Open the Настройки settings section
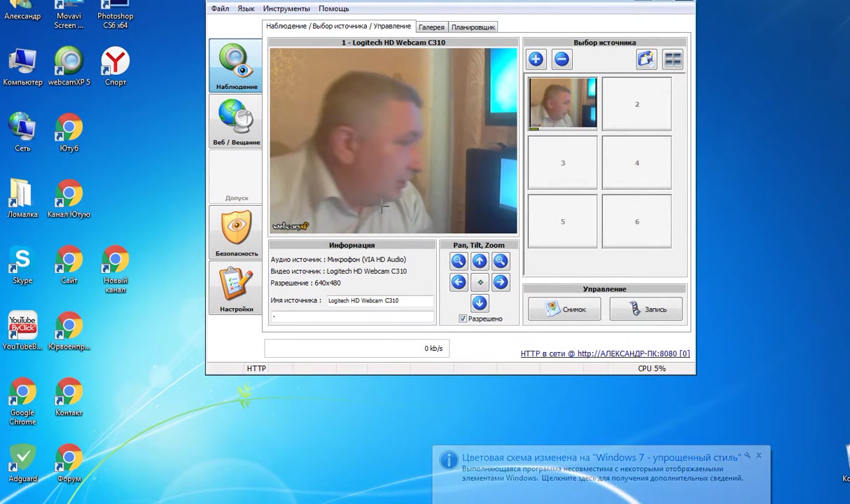Viewport: 850px width, 504px height. [236, 289]
